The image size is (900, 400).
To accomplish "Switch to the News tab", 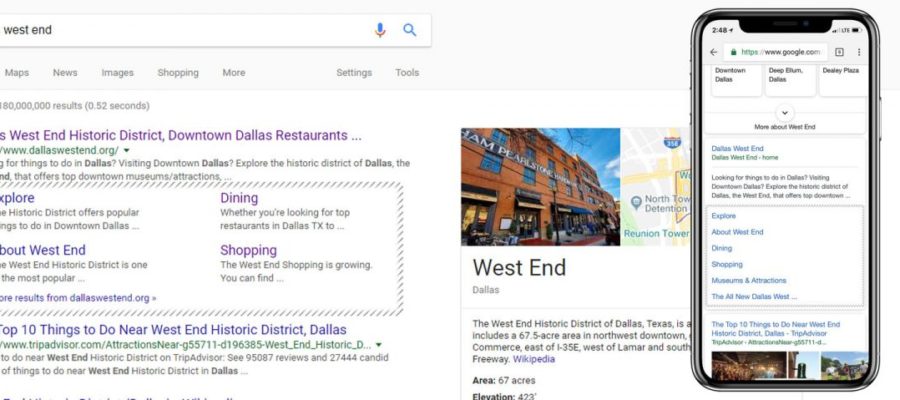I will 65,73.
